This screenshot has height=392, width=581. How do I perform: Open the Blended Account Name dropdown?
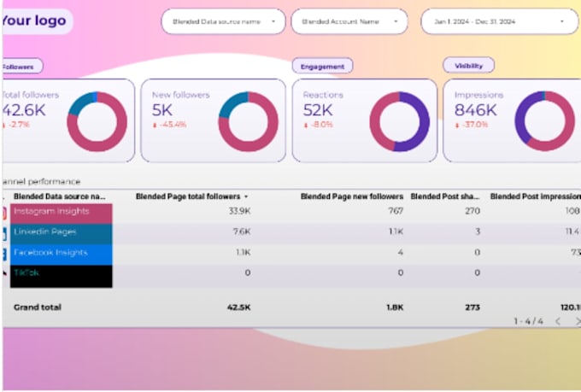[349, 21]
